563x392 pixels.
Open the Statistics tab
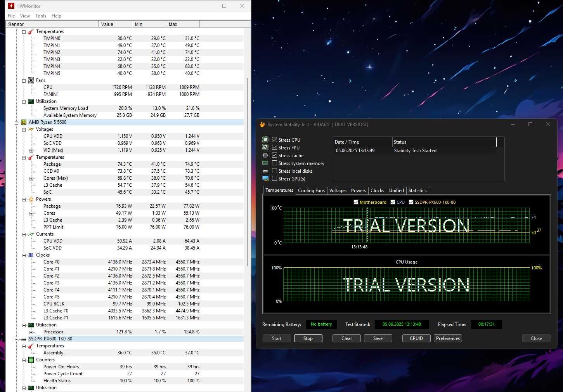417,191
